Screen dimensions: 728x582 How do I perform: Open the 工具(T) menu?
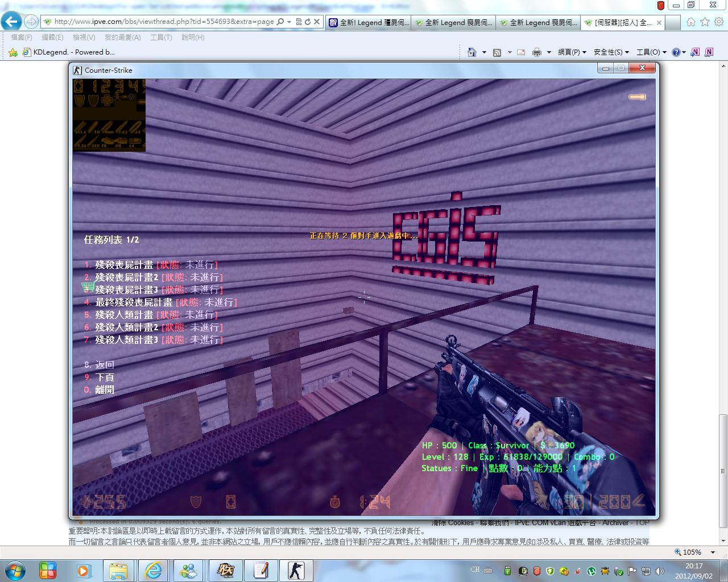pyautogui.click(x=161, y=38)
